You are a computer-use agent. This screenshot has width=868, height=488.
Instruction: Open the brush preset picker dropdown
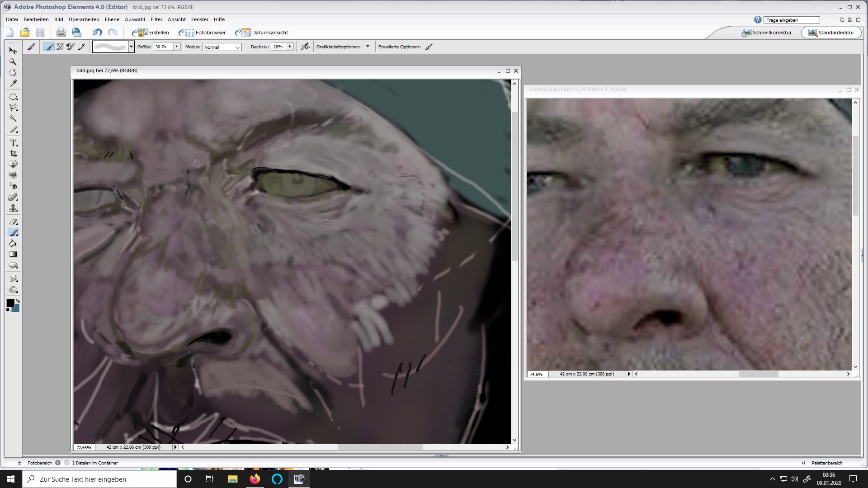(131, 47)
